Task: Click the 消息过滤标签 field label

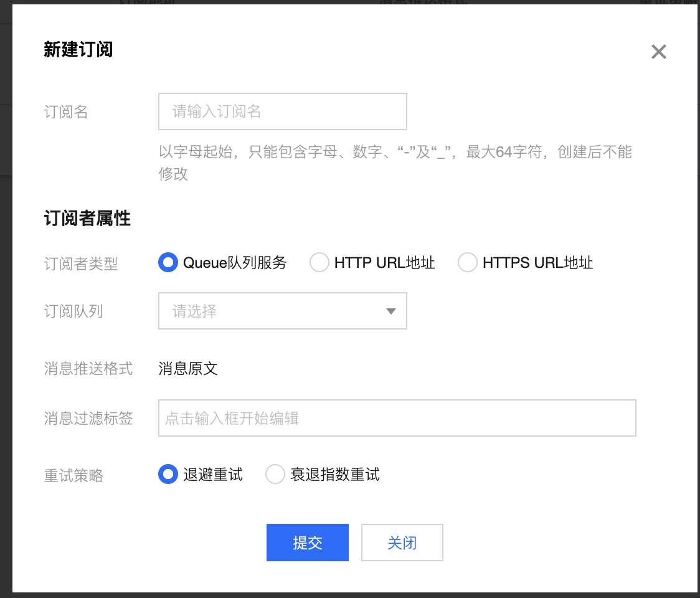Action: click(88, 419)
